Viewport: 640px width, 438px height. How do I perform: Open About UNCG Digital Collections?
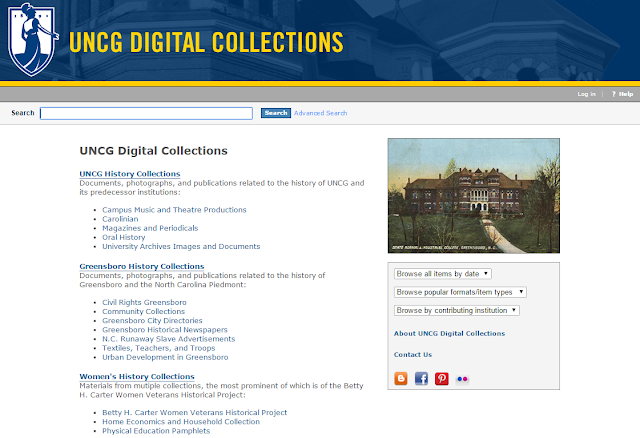coord(449,334)
